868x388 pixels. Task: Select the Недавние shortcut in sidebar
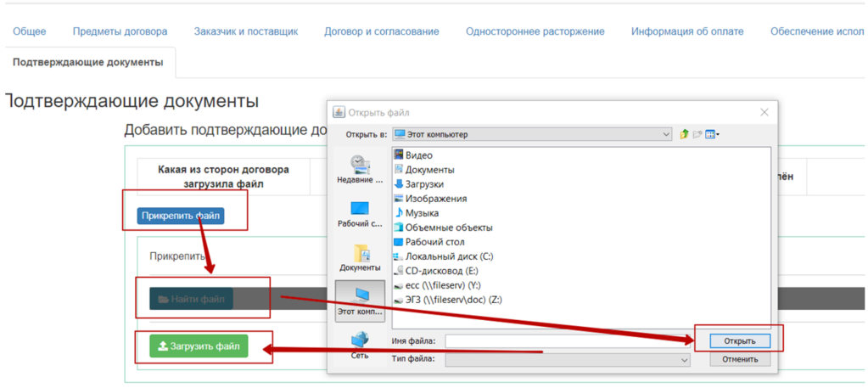(360, 169)
